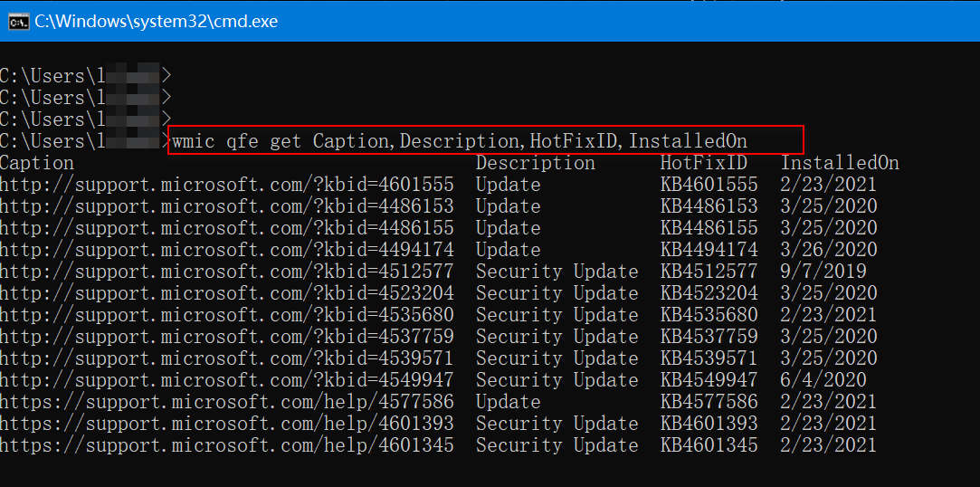The width and height of the screenshot is (980, 487).
Task: Open the support link for kbid=4601555
Action: tap(226, 185)
